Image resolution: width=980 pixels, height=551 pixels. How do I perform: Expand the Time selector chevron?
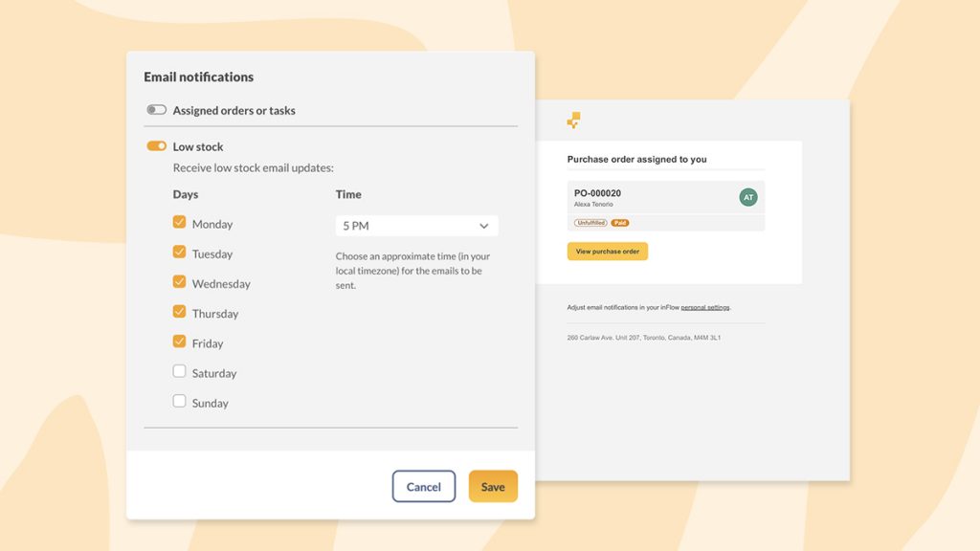coord(486,224)
